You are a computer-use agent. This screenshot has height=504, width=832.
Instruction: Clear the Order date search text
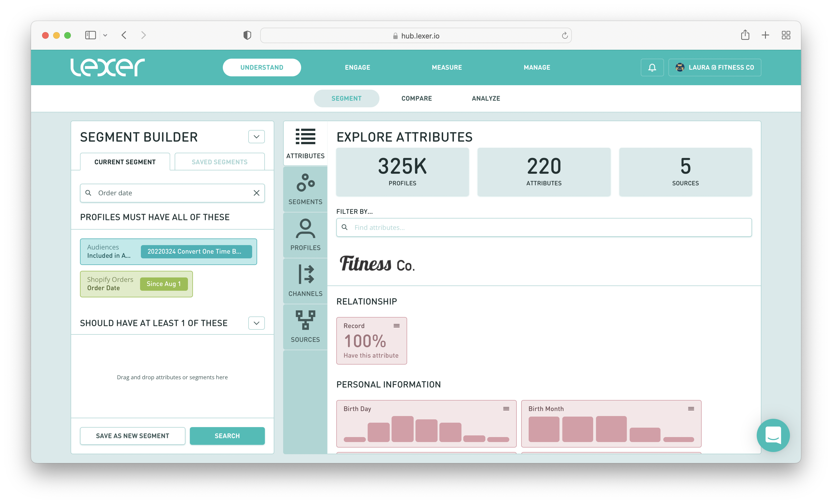pyautogui.click(x=256, y=193)
